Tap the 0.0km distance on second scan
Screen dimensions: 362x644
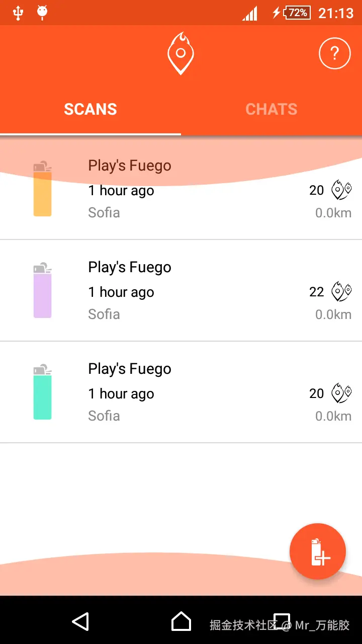coord(333,314)
